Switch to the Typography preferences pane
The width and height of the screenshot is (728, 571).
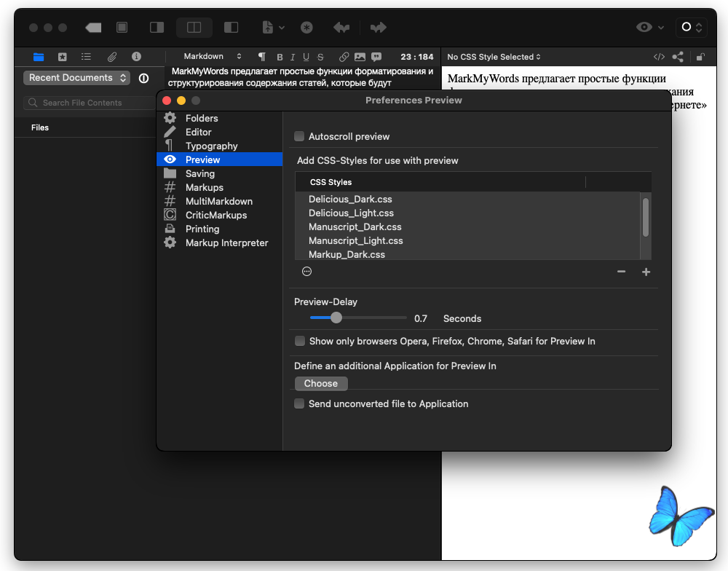(x=211, y=146)
